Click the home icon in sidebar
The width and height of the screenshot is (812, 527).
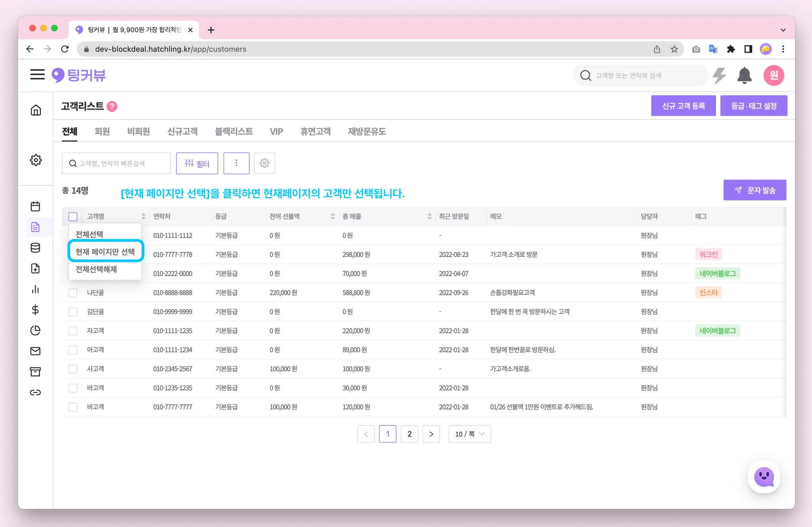(36, 110)
